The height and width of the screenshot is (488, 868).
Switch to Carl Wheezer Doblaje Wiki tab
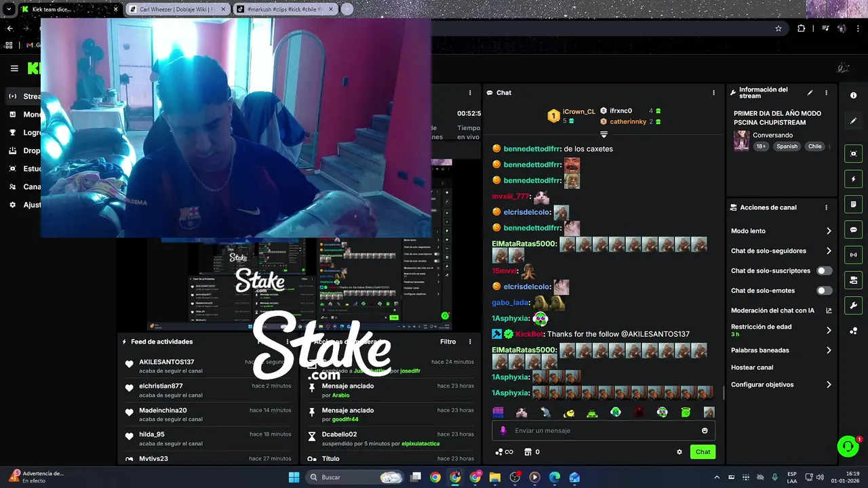178,9
